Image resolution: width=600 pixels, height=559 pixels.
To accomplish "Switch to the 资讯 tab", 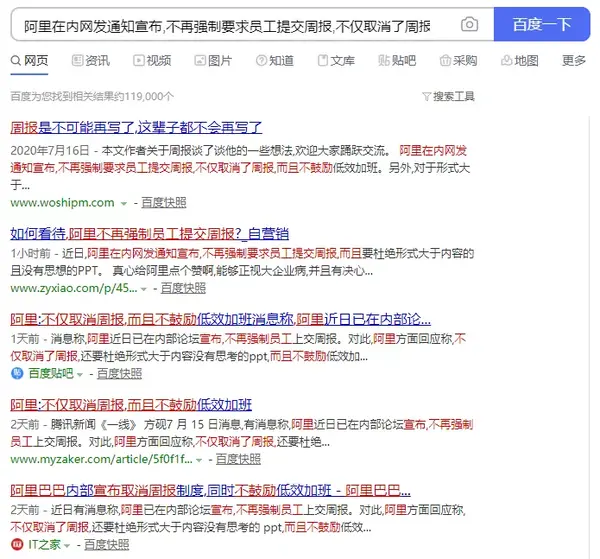I will (x=91, y=60).
